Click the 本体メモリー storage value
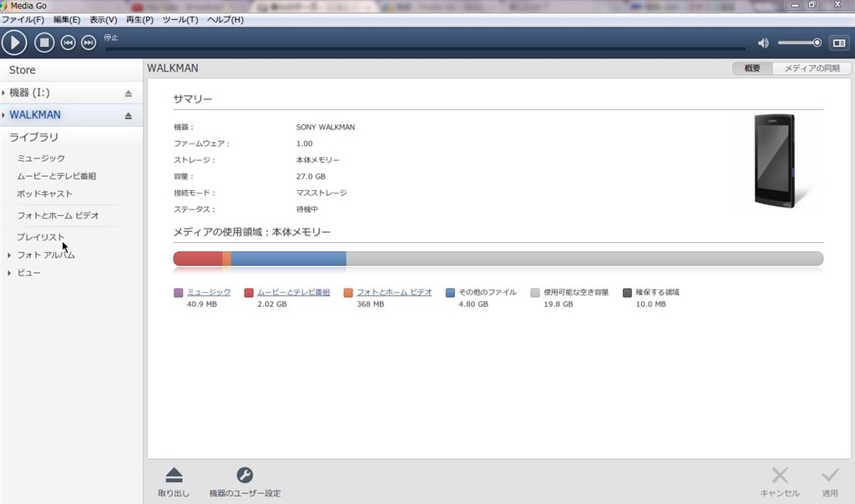The width and height of the screenshot is (855, 504). (317, 160)
